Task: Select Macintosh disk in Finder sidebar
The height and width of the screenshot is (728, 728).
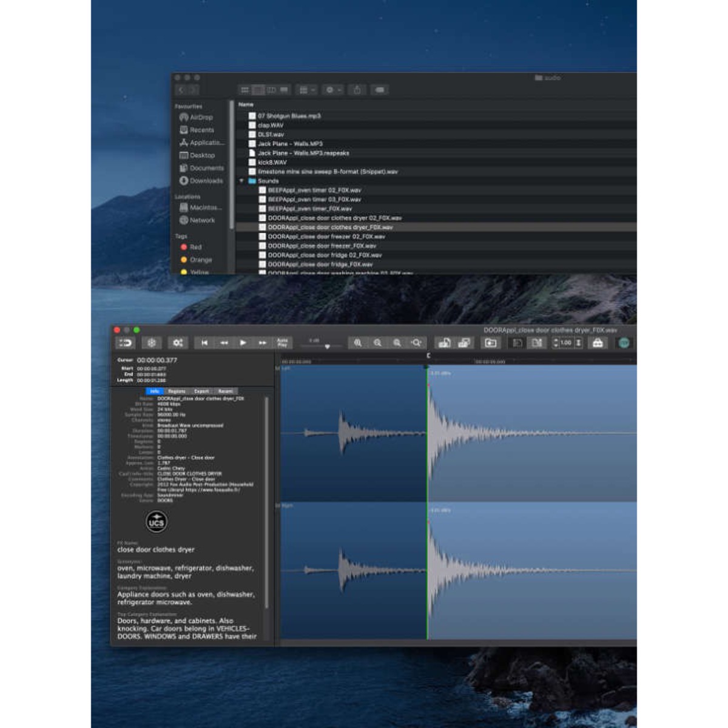Action: pyautogui.click(x=200, y=207)
